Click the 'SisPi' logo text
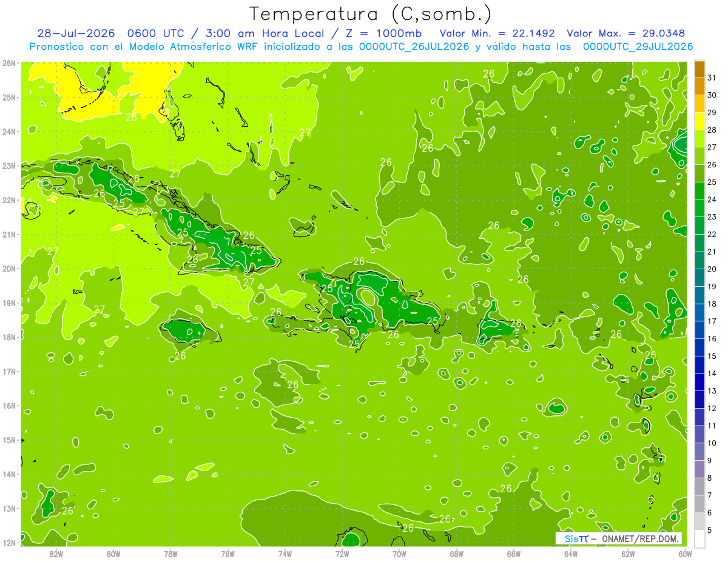Viewport: 728px width, 562px height. (576, 538)
